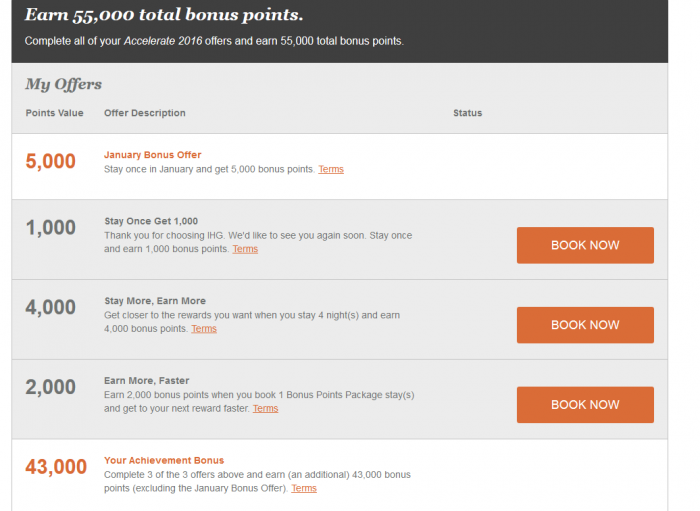This screenshot has height=511, width=700.
Task: Click the 43,000 points value
Action: 56,467
